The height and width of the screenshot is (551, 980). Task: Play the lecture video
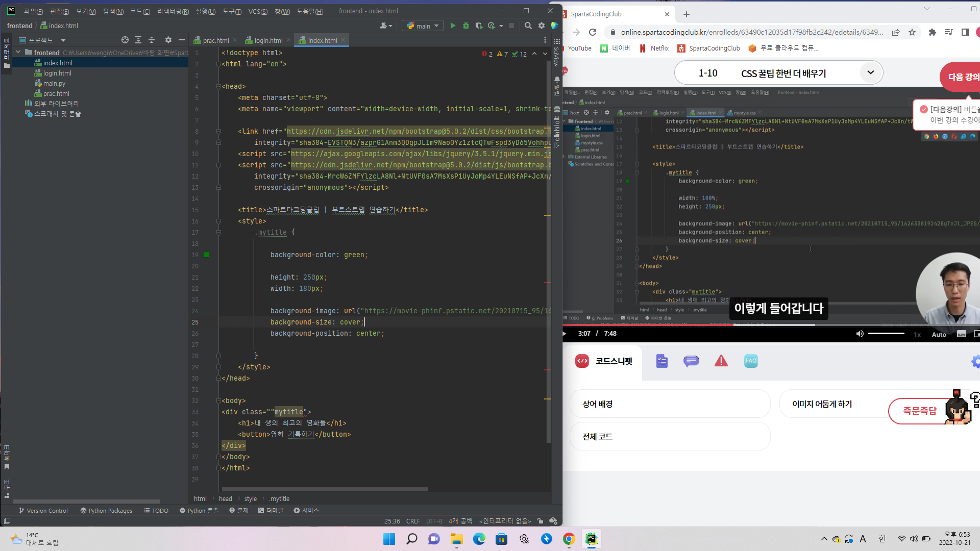(x=565, y=334)
